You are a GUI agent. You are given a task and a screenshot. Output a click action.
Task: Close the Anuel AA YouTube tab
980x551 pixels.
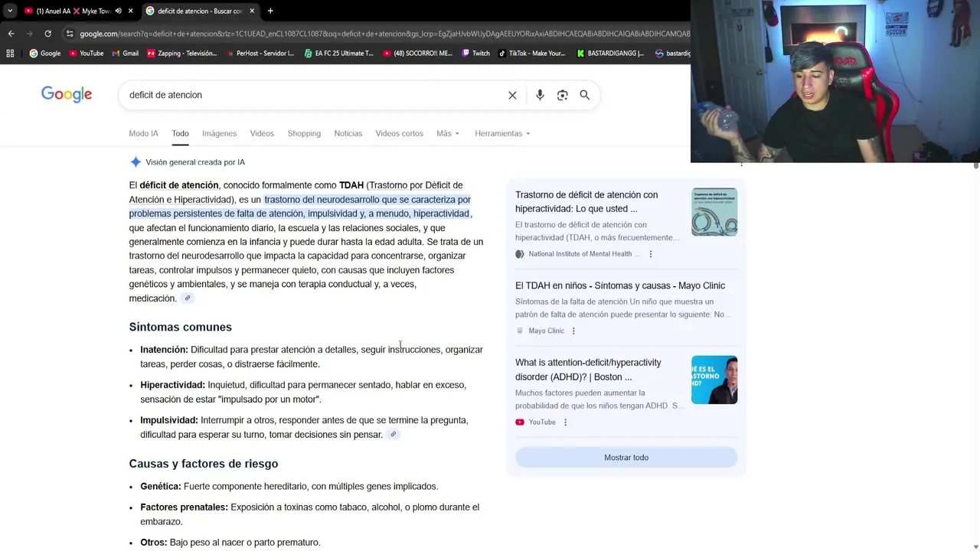[131, 11]
